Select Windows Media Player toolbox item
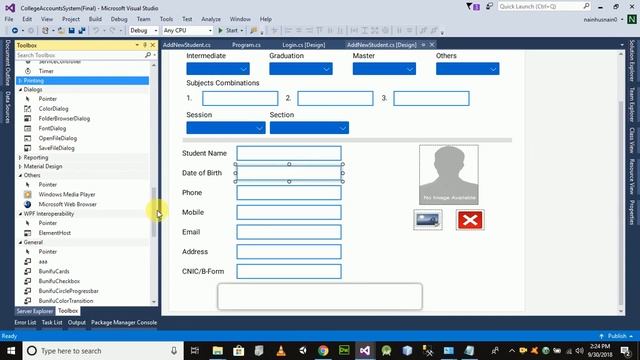Viewport: 640px width, 360px height. [x=67, y=195]
